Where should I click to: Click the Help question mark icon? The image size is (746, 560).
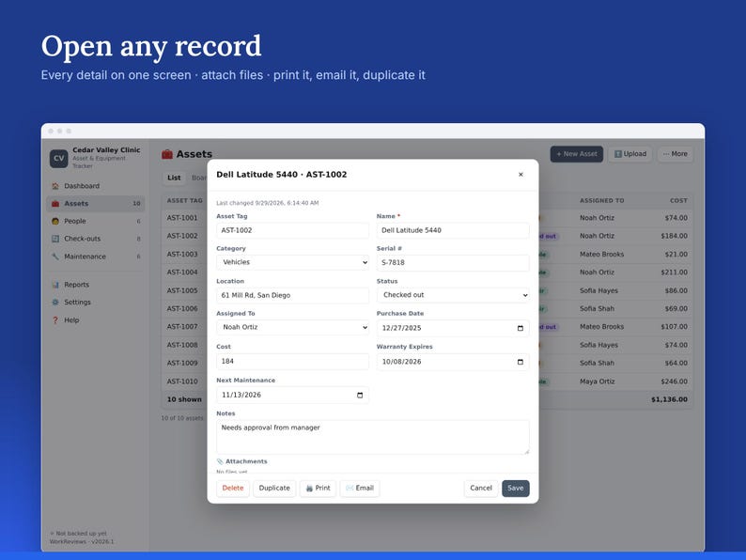point(55,320)
